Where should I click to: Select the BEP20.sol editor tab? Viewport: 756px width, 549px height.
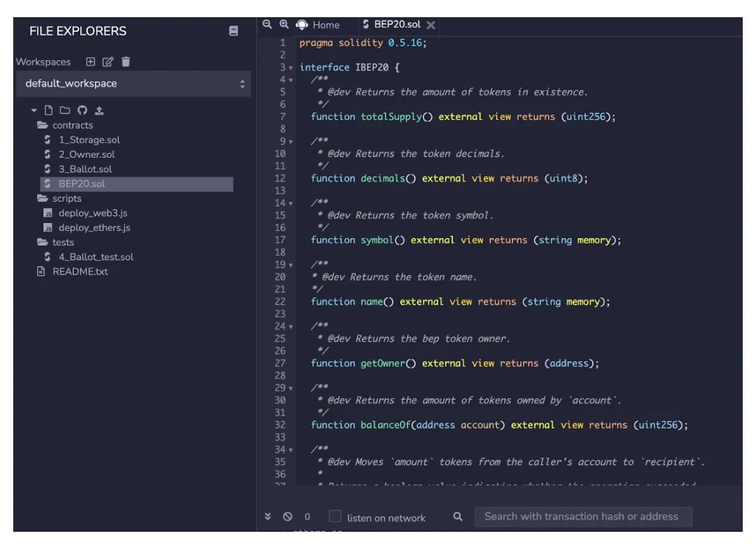[397, 24]
